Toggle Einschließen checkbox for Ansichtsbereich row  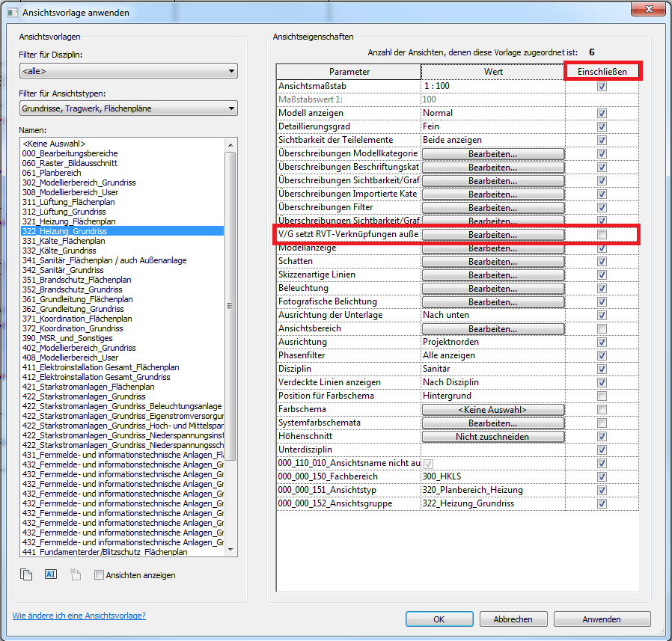coord(602,329)
